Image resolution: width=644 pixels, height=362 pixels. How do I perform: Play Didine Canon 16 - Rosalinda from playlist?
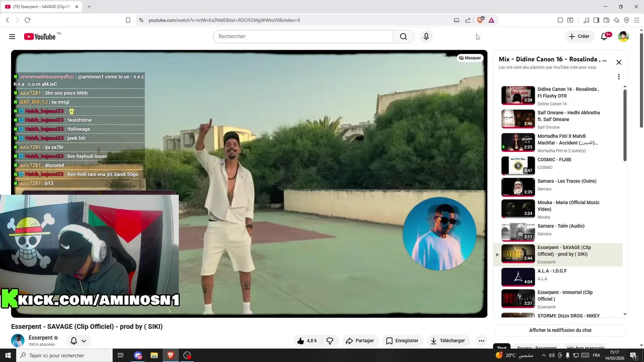tap(557, 96)
